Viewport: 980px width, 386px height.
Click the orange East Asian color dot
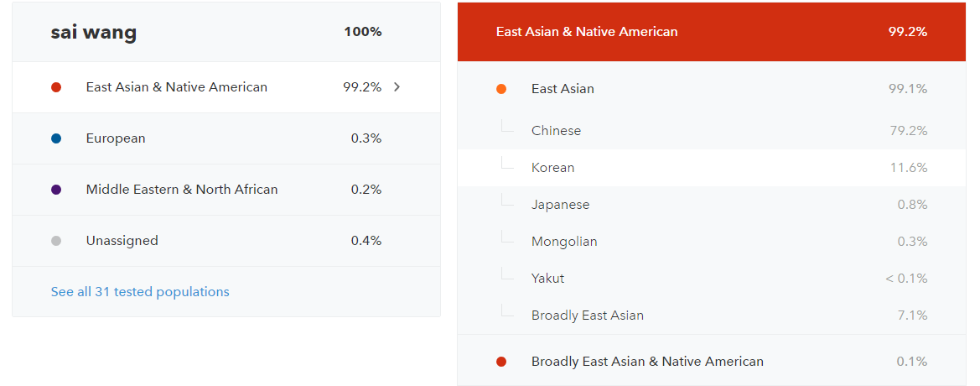[501, 90]
